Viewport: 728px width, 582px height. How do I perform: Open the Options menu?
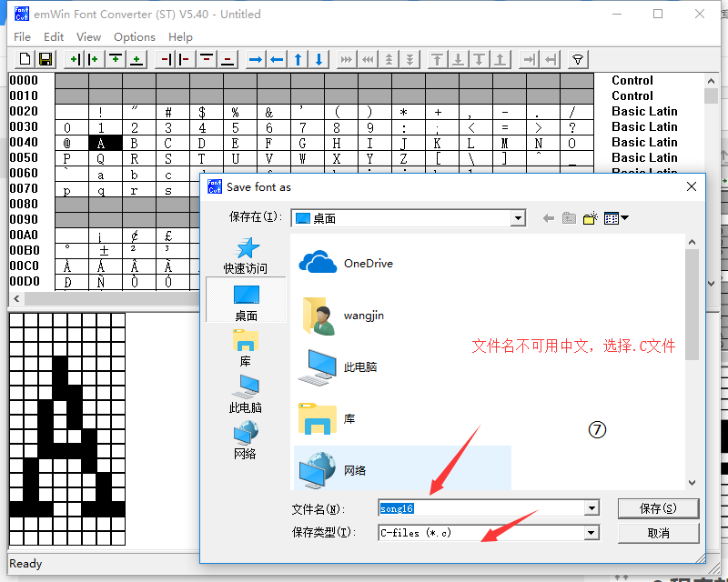click(134, 37)
